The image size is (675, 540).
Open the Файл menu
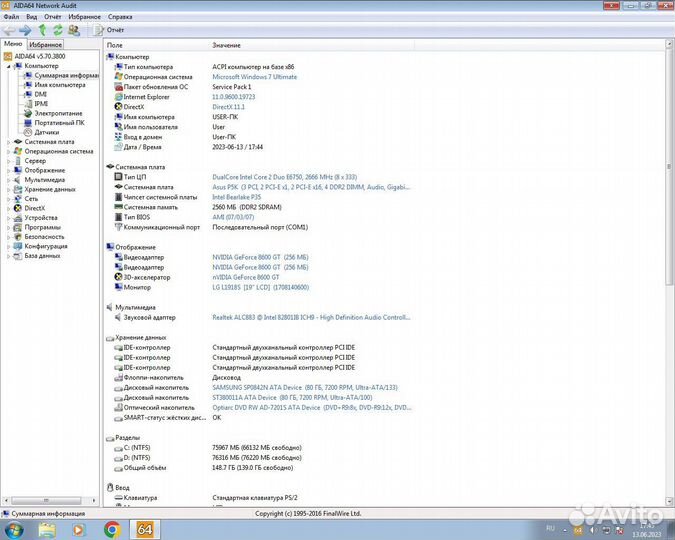pyautogui.click(x=11, y=17)
